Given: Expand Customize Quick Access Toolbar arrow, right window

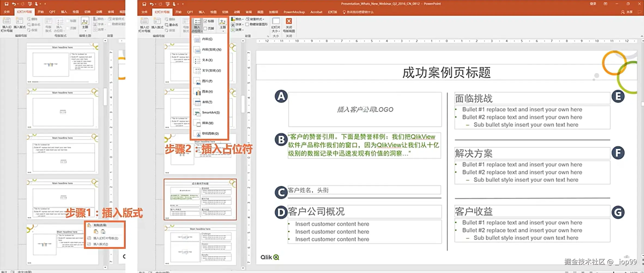Looking at the screenshot, I should (183, 4).
